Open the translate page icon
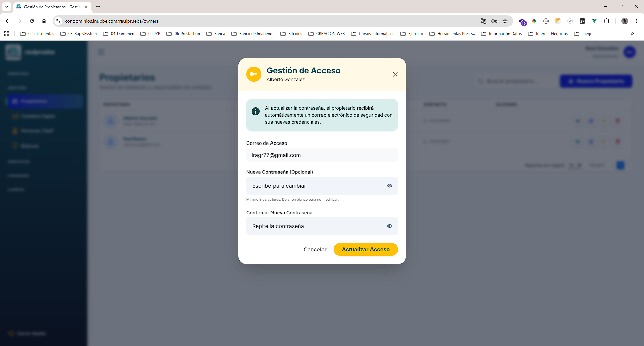The width and height of the screenshot is (644, 346). [484, 21]
